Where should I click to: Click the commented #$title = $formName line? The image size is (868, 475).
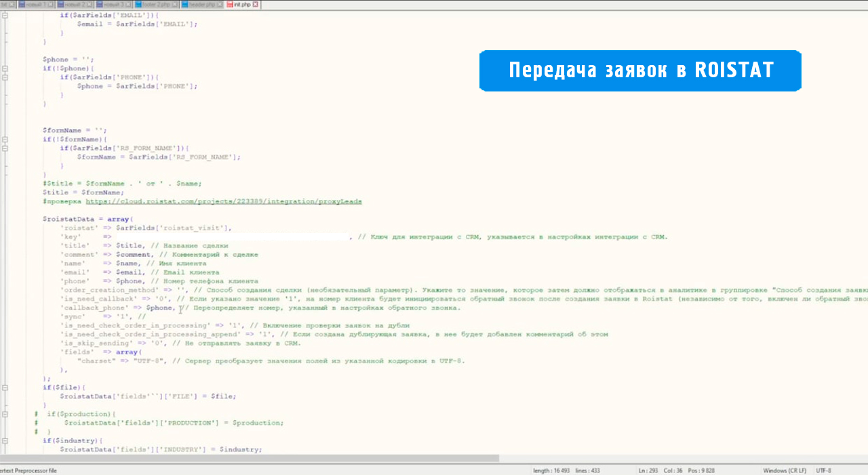[x=122, y=184]
